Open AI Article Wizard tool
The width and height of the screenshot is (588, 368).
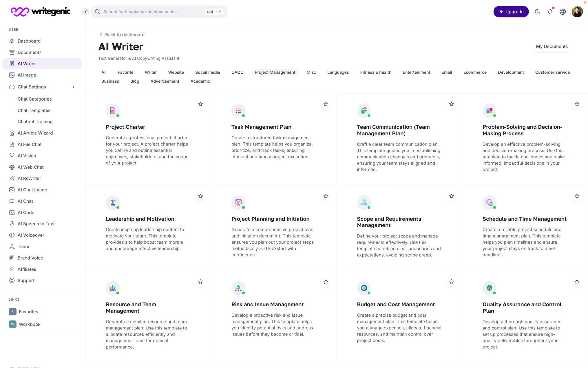(35, 133)
